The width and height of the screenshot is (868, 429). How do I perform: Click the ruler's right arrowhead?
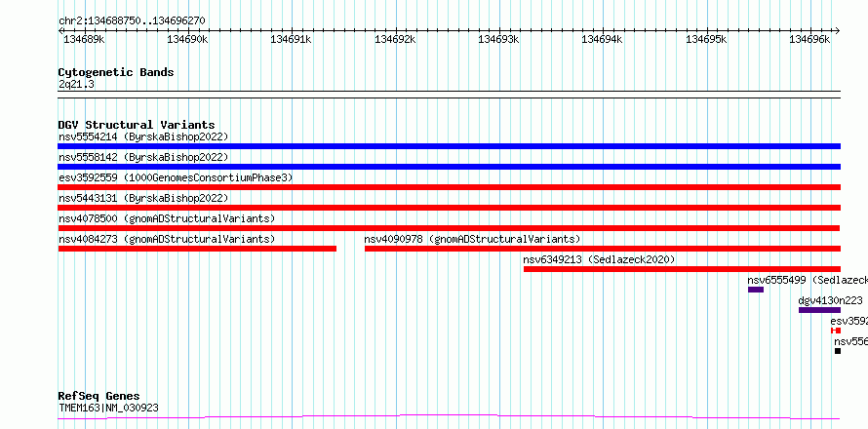point(838,31)
